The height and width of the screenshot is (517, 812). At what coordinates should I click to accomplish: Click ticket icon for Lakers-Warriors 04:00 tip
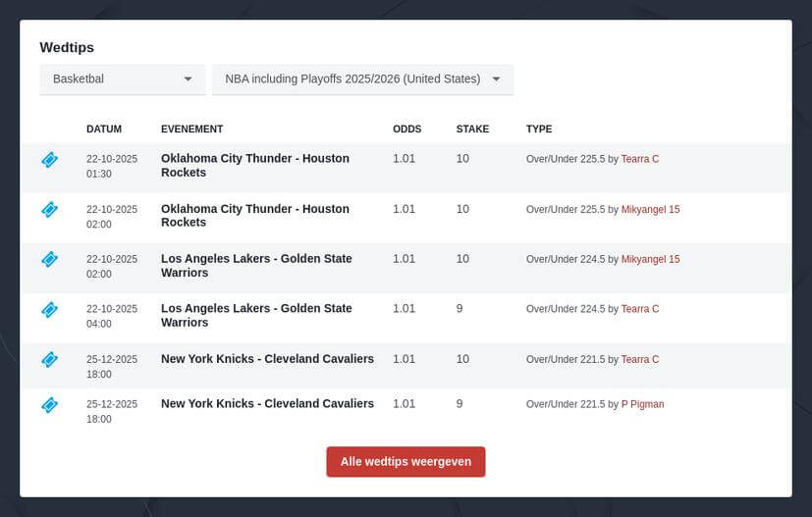(x=49, y=309)
